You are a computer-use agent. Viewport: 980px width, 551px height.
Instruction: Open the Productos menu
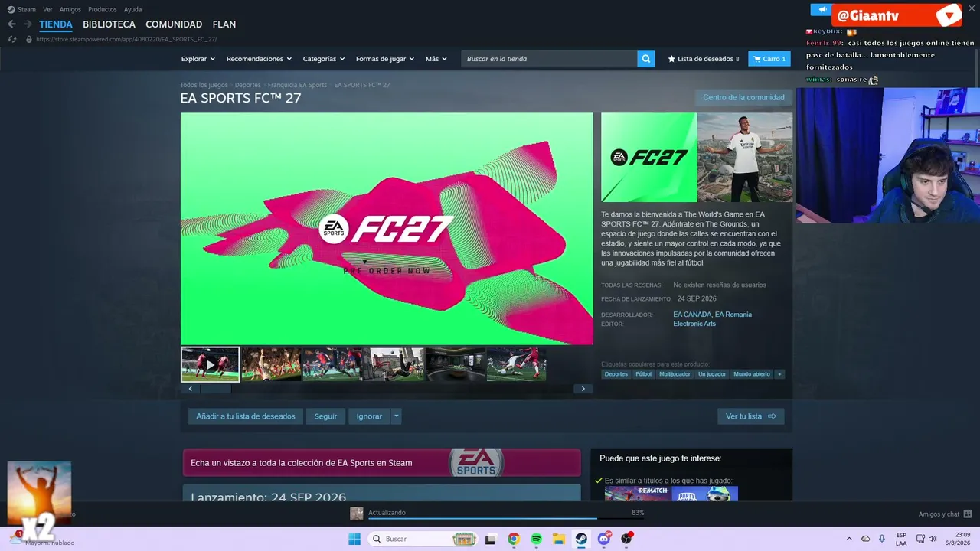click(102, 9)
